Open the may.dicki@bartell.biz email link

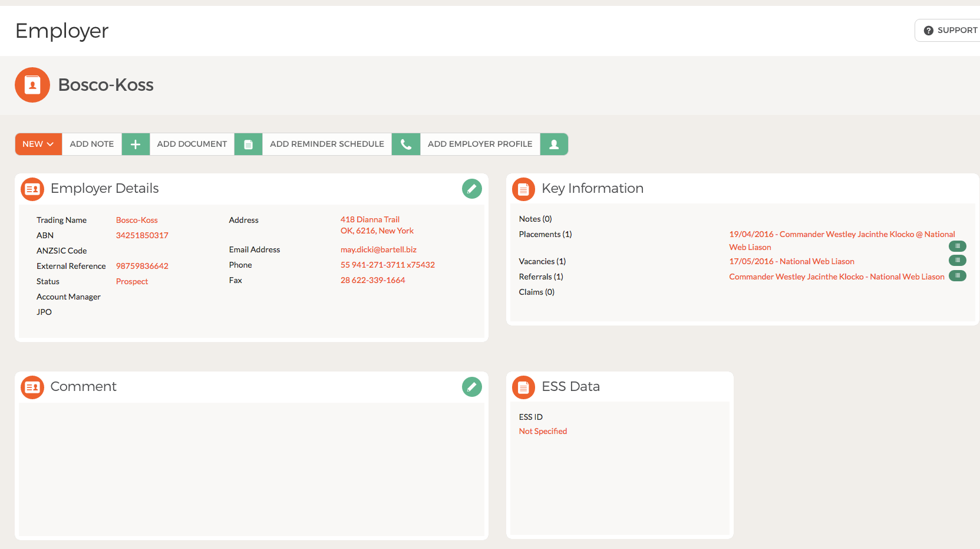tap(378, 250)
